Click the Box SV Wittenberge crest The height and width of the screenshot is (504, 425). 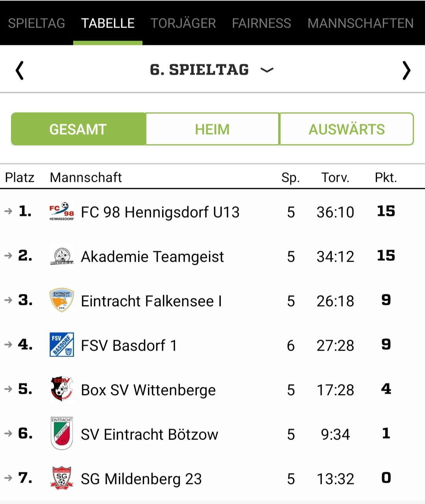tap(61, 389)
